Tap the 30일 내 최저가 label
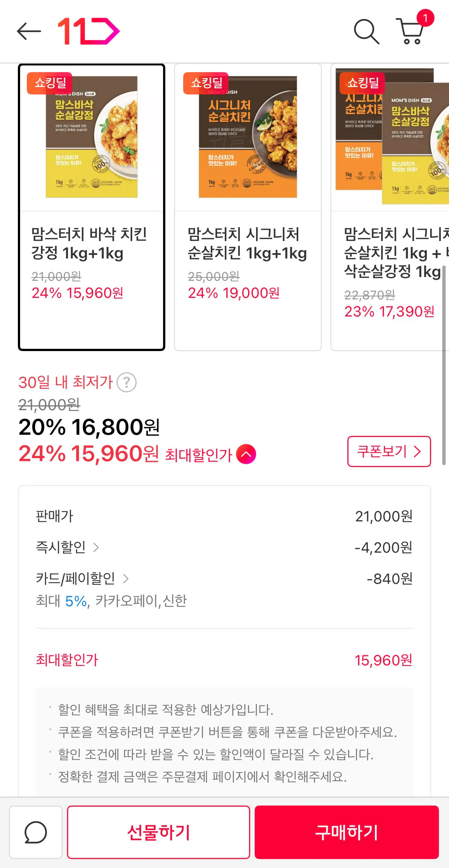This screenshot has width=449, height=868. [x=66, y=382]
